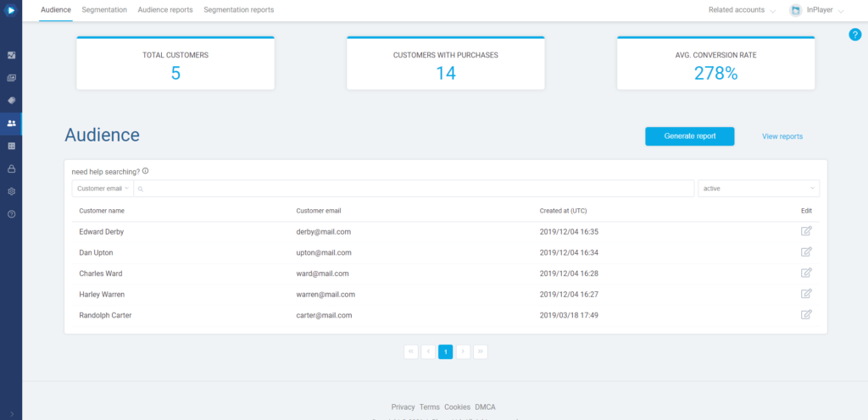868x420 pixels.
Task: Click the blue help question mark icon
Action: (854, 35)
